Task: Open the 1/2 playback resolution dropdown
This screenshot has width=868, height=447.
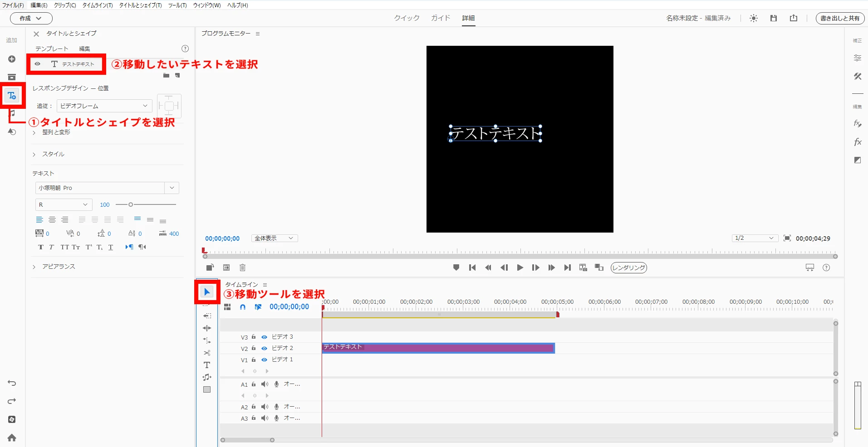Action: [x=755, y=238]
